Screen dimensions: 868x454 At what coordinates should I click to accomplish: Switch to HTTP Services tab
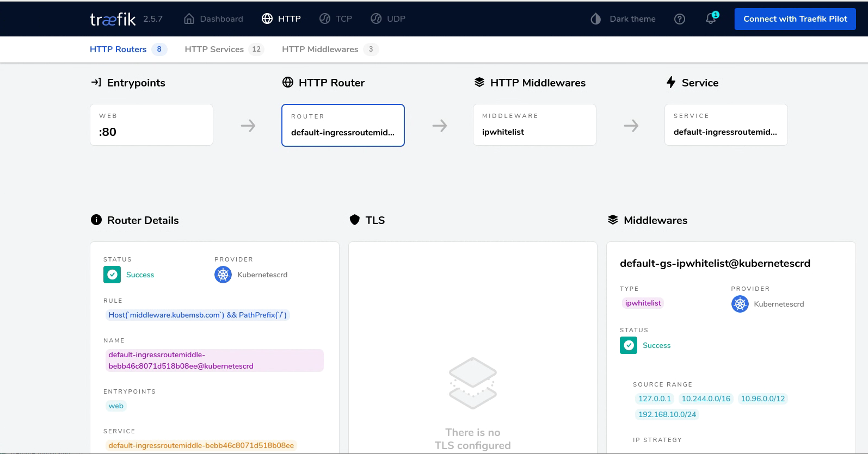tap(214, 49)
